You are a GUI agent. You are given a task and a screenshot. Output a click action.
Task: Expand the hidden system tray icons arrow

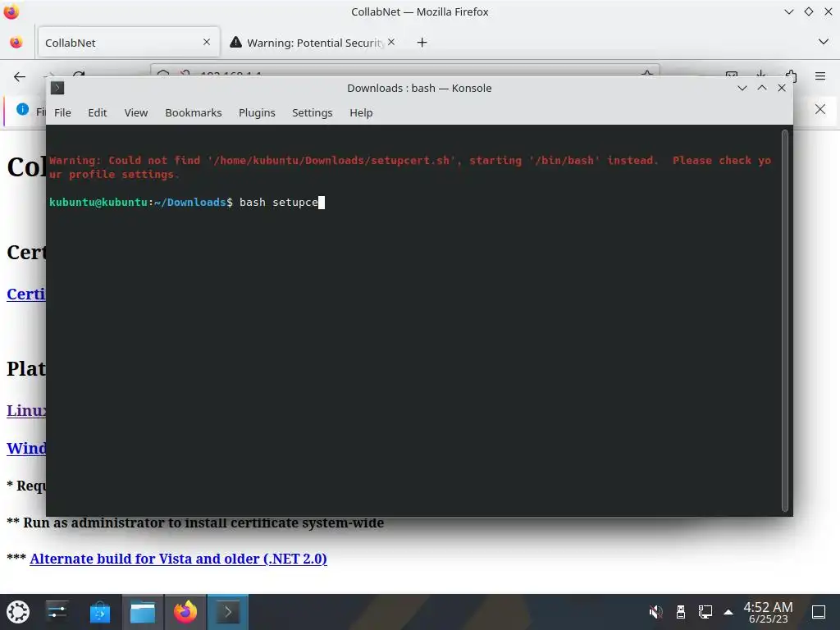click(x=728, y=612)
